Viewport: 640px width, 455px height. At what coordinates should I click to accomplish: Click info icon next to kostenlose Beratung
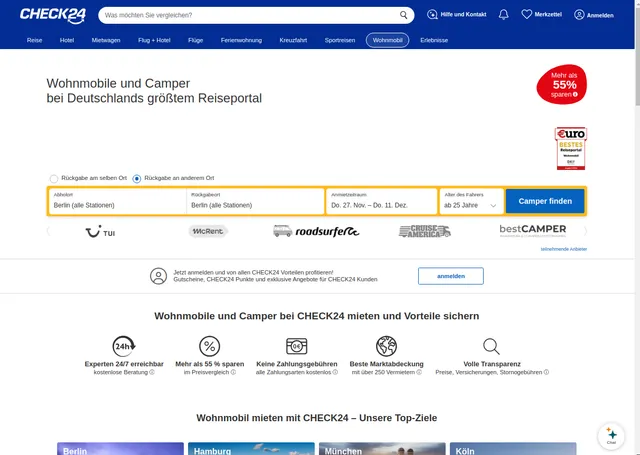click(x=152, y=372)
